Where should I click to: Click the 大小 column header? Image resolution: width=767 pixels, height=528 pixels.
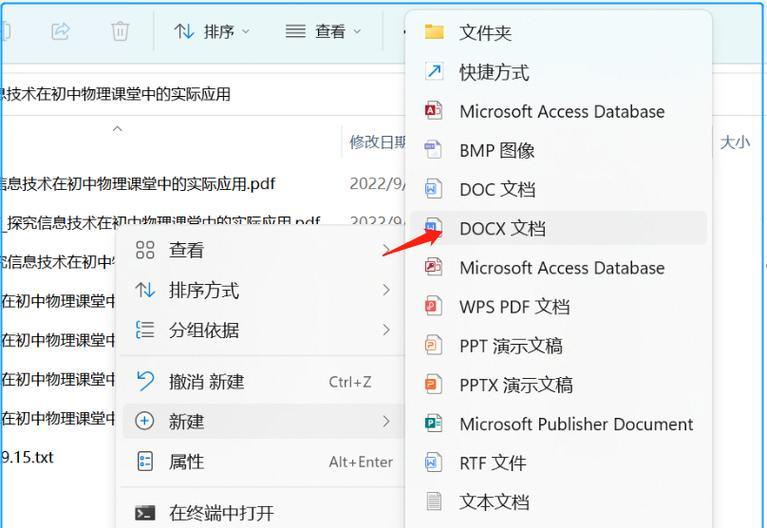click(735, 142)
